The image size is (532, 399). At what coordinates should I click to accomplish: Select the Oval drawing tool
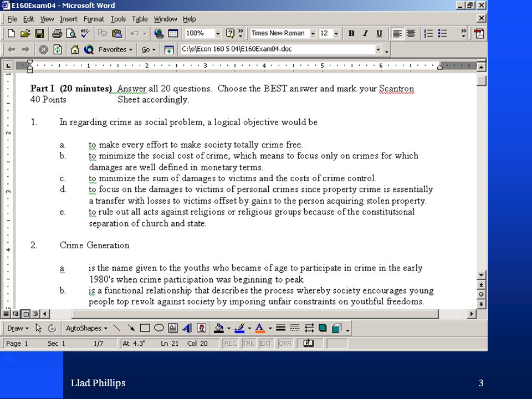[x=159, y=328]
